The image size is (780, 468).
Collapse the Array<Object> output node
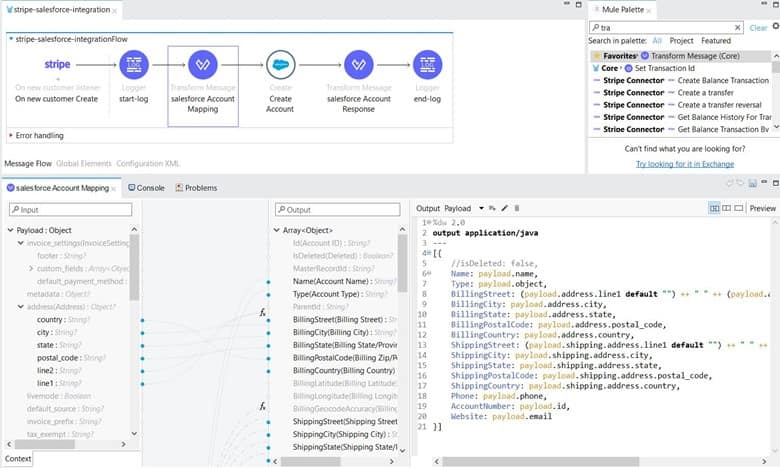point(277,230)
